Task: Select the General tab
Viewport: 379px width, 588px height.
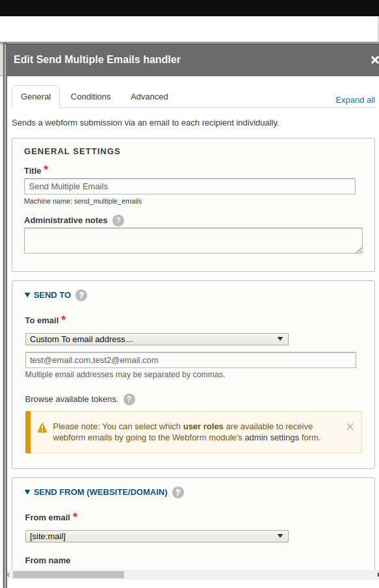Action: [36, 97]
